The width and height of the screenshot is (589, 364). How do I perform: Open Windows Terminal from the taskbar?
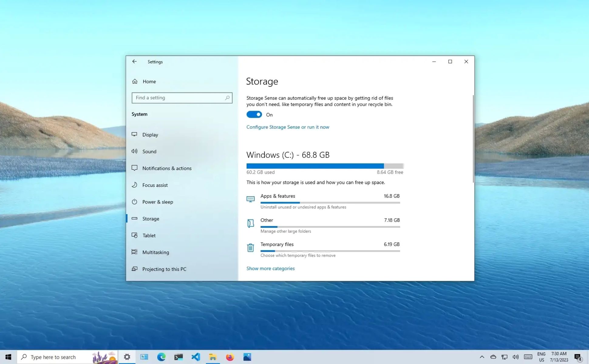click(x=178, y=357)
